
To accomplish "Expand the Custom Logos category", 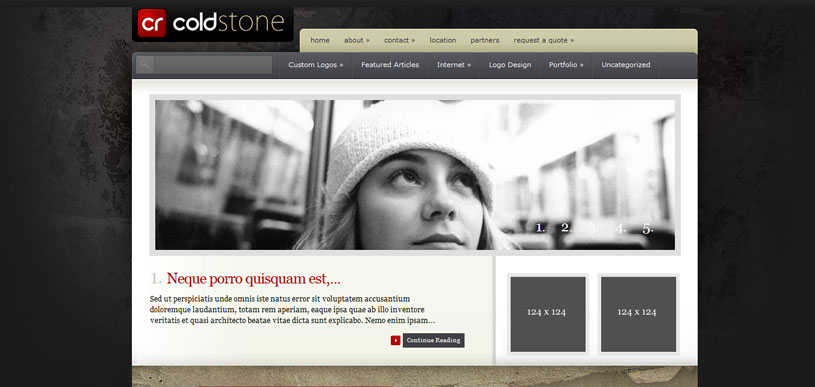I will pyautogui.click(x=316, y=65).
